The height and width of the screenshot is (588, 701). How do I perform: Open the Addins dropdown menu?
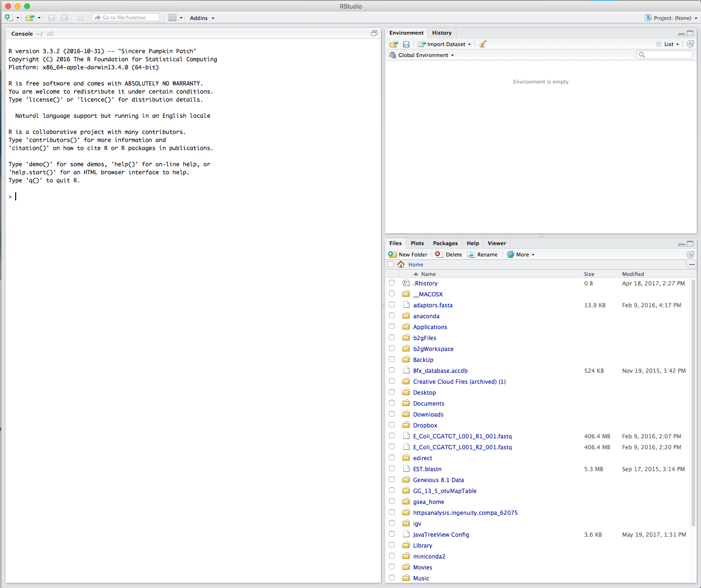[202, 18]
